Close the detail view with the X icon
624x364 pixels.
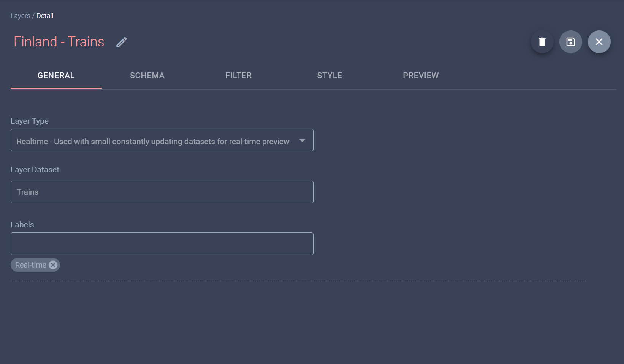(599, 42)
